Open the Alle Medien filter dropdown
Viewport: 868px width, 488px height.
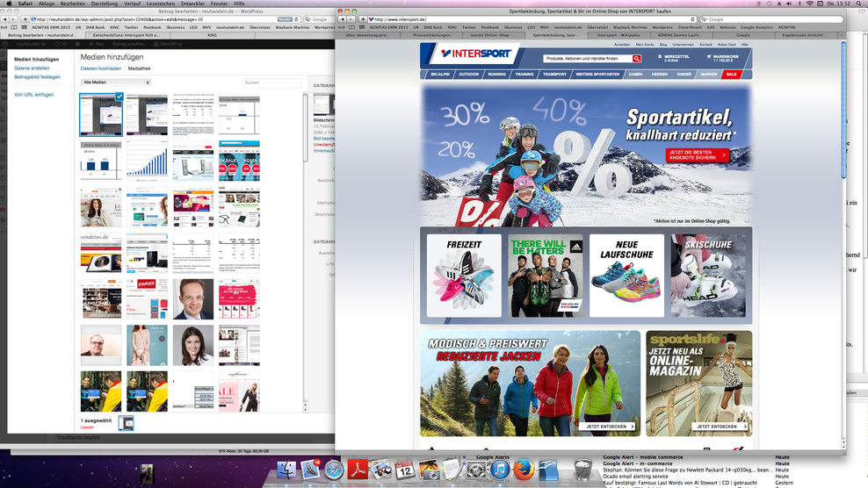click(x=116, y=83)
